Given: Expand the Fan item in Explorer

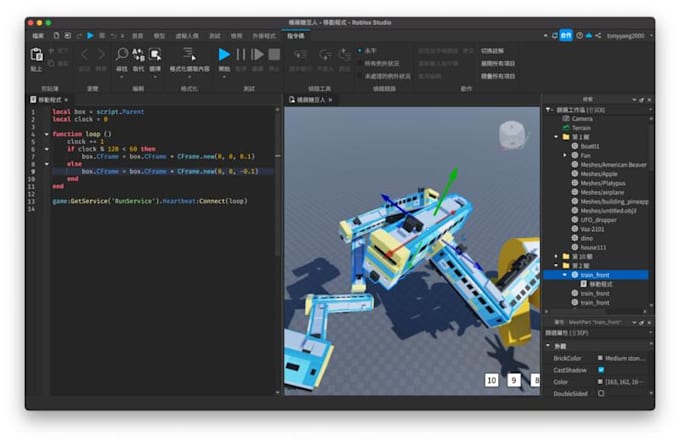Looking at the screenshot, I should coord(565,155).
